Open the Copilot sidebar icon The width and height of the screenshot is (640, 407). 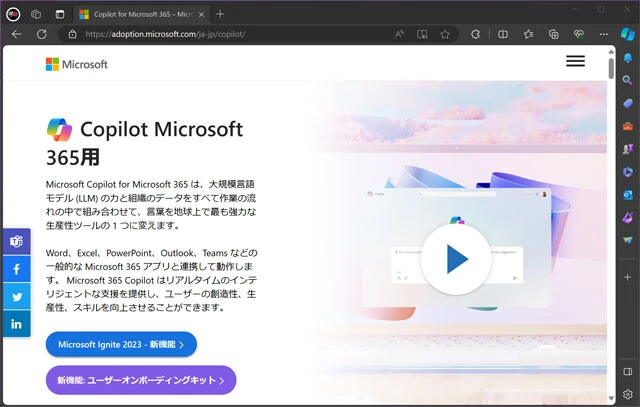pyautogui.click(x=628, y=34)
